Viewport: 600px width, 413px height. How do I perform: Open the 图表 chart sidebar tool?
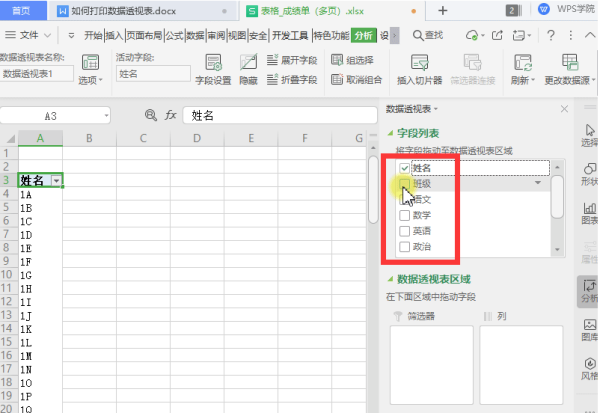[x=589, y=214]
